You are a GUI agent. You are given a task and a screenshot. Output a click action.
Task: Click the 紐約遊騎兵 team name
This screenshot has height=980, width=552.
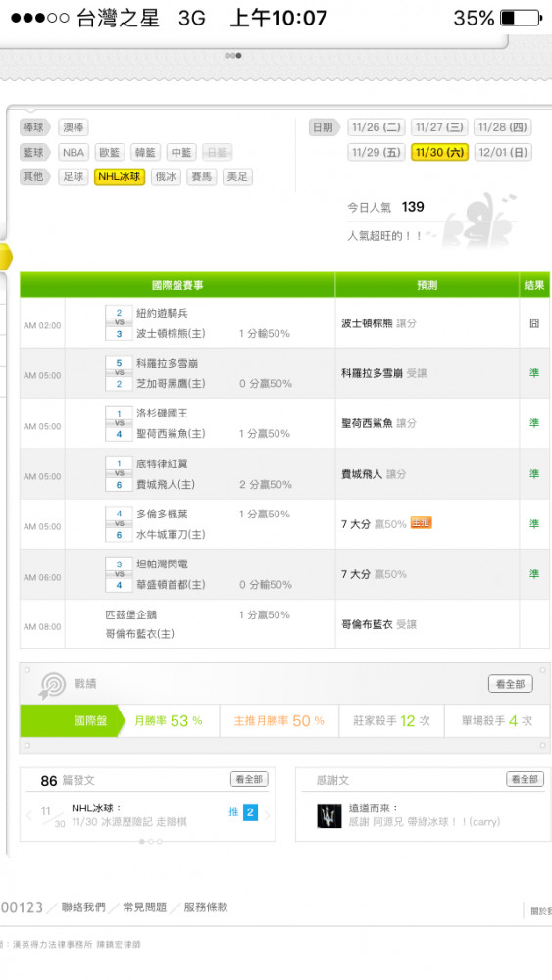[x=162, y=314]
